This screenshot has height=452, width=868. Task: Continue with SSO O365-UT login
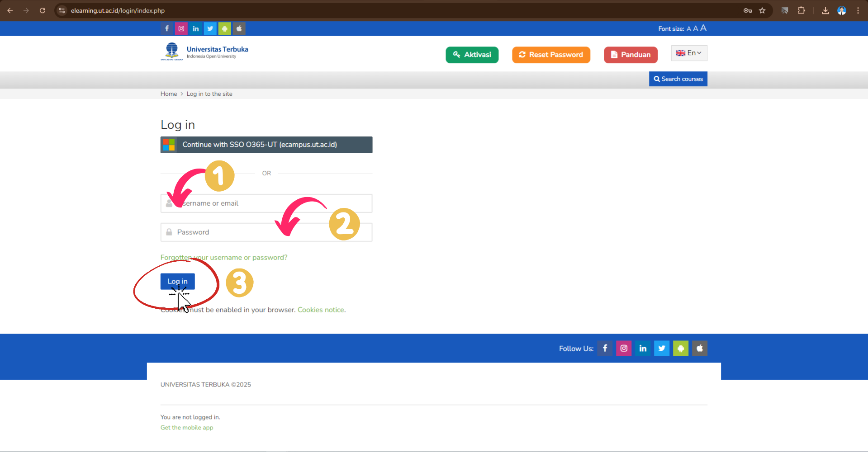pyautogui.click(x=266, y=145)
